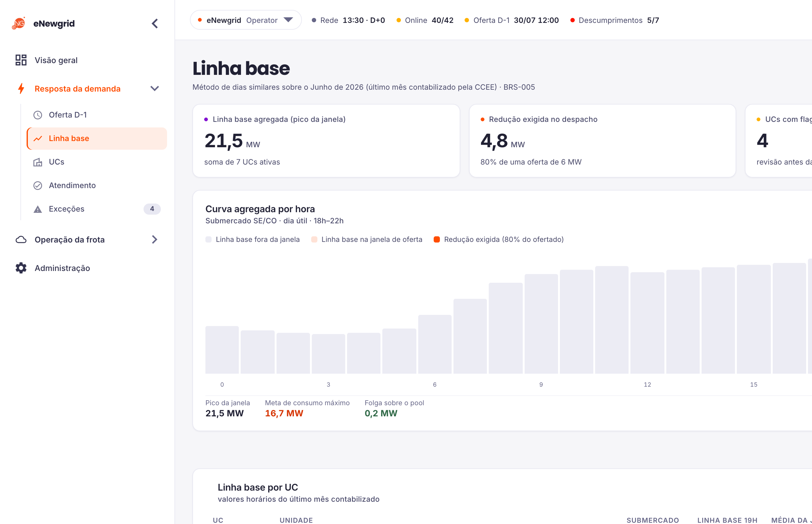Click the Exceções count badge showing 4

(152, 209)
